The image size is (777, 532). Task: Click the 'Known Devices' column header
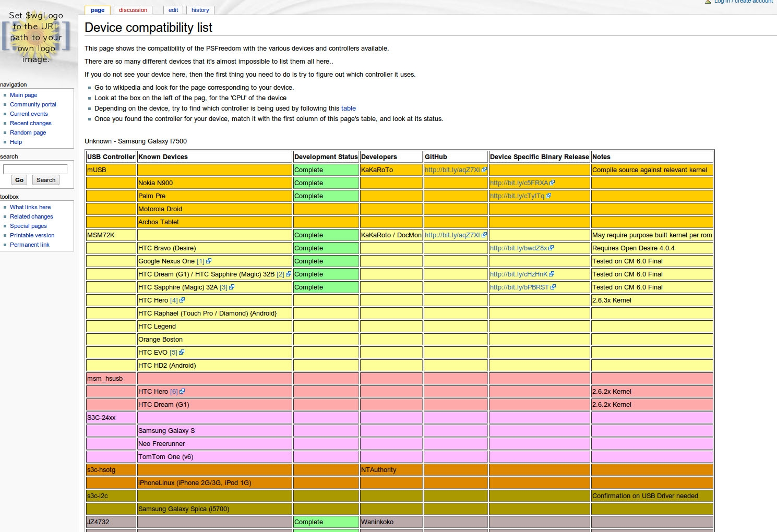pyautogui.click(x=214, y=157)
